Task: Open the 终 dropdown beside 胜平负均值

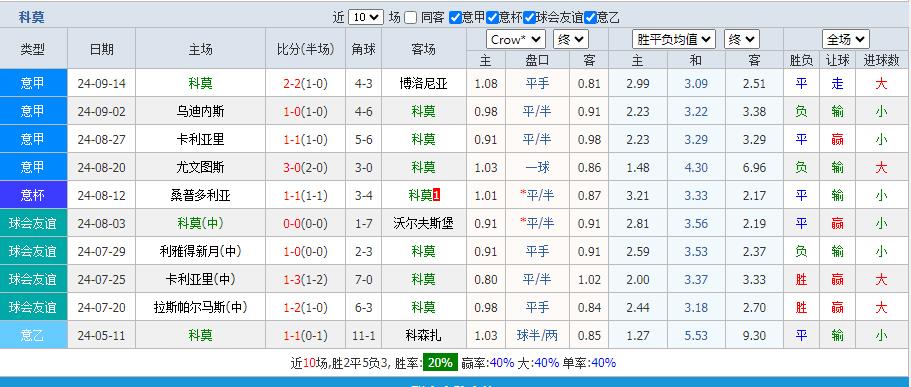Action: pos(742,40)
